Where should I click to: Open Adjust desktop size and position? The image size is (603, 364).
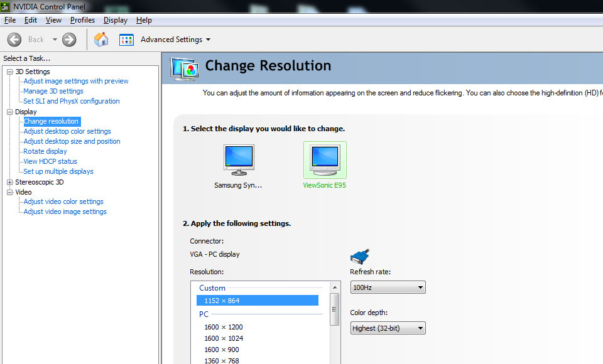coord(72,141)
